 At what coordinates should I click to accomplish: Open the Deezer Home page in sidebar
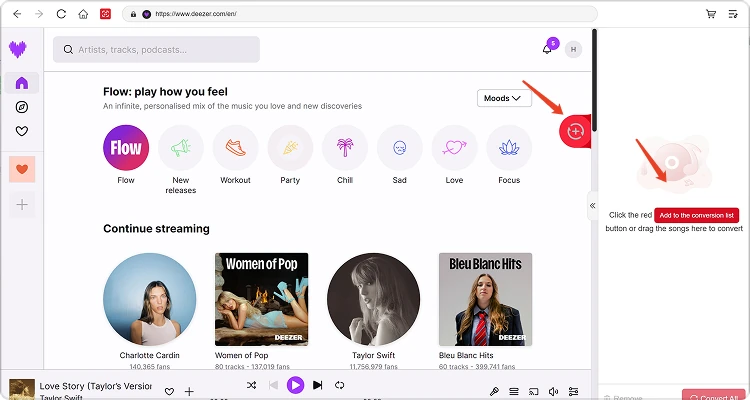click(22, 82)
